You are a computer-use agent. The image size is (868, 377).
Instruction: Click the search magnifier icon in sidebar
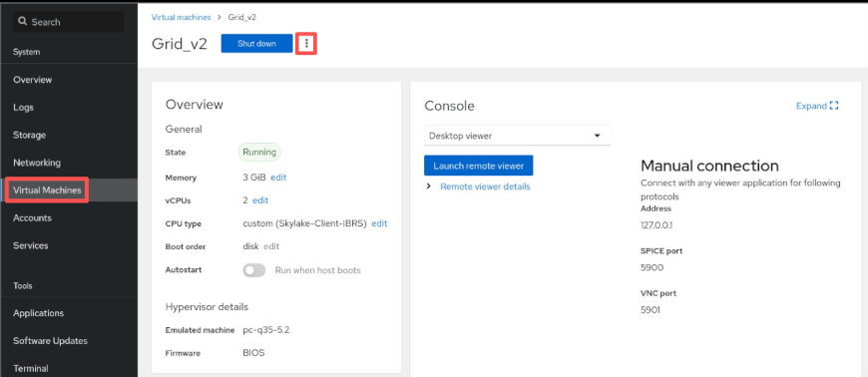(x=23, y=22)
